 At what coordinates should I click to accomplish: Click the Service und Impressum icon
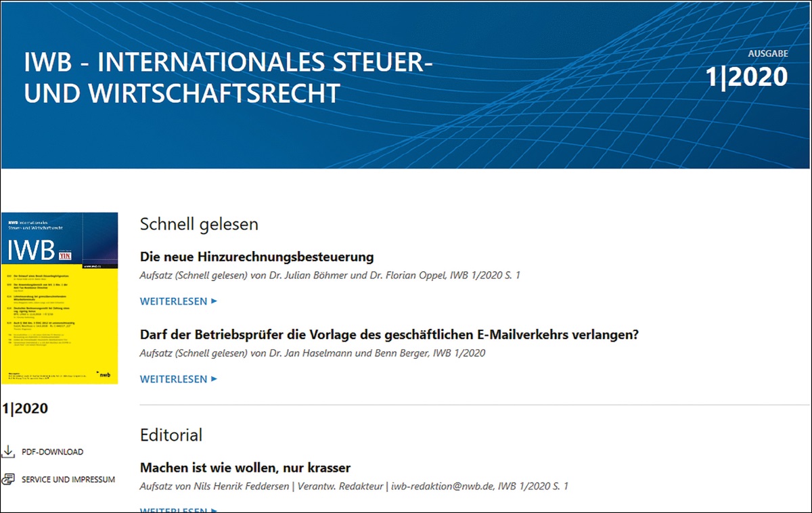[x=8, y=479]
